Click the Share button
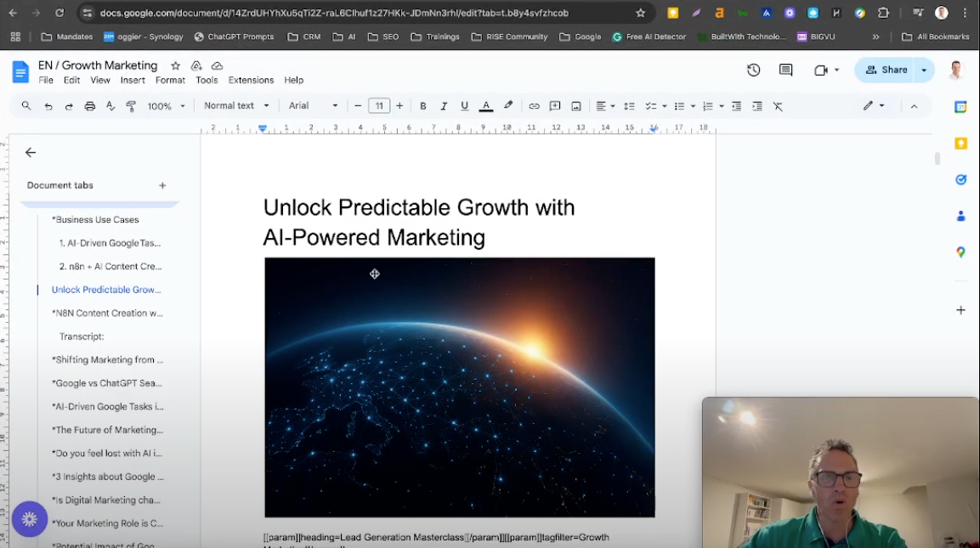 coord(886,70)
